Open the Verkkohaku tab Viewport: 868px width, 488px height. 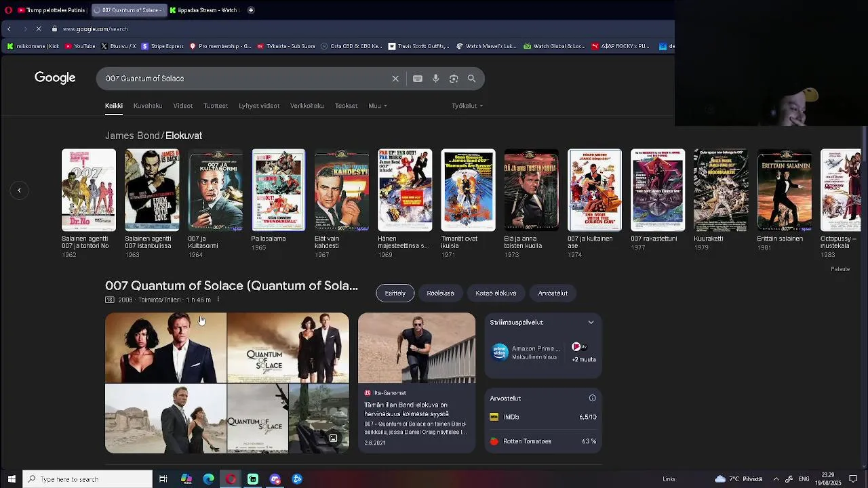tap(307, 106)
